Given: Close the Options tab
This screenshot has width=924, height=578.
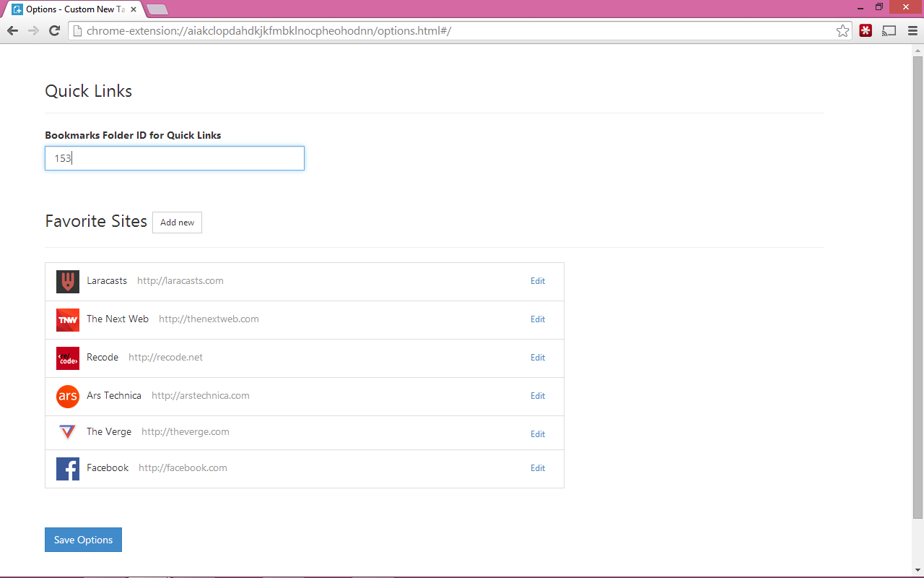Looking at the screenshot, I should click(134, 9).
